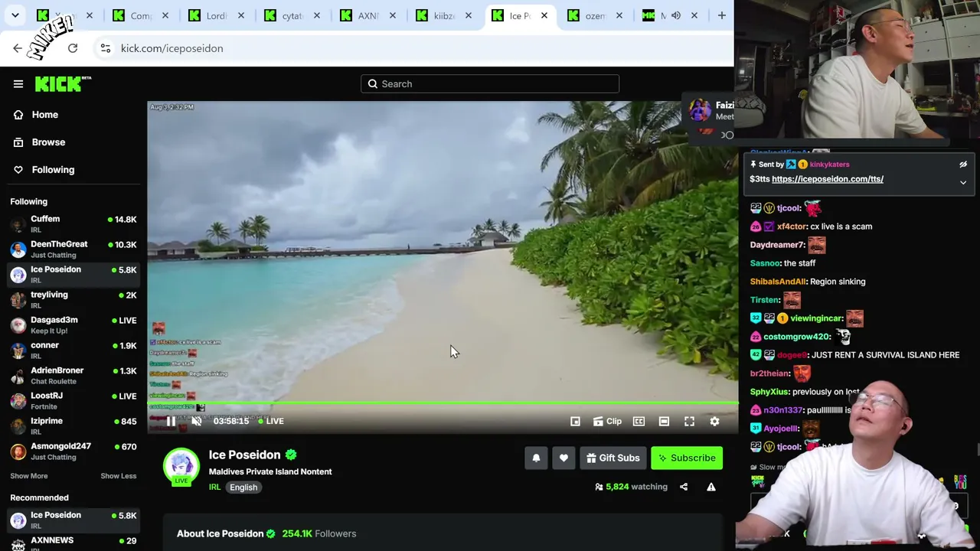Select the English language tag
The height and width of the screenshot is (551, 980).
[243, 487]
